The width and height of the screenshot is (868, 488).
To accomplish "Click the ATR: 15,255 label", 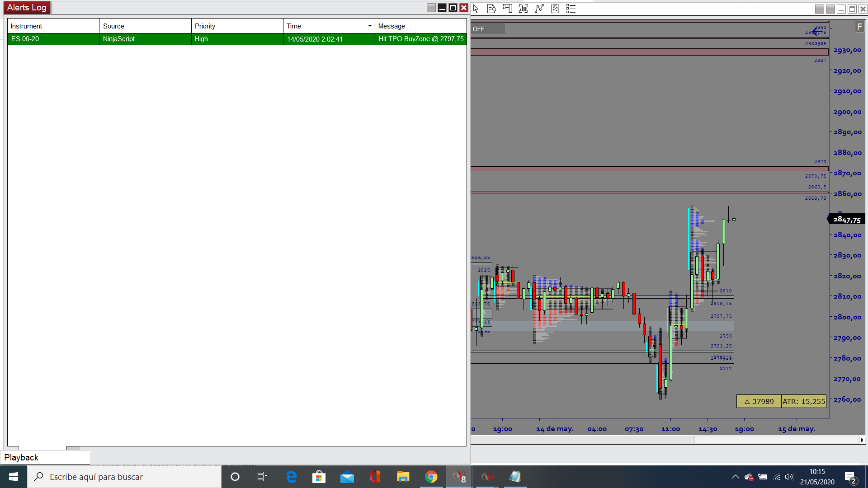I will (804, 401).
